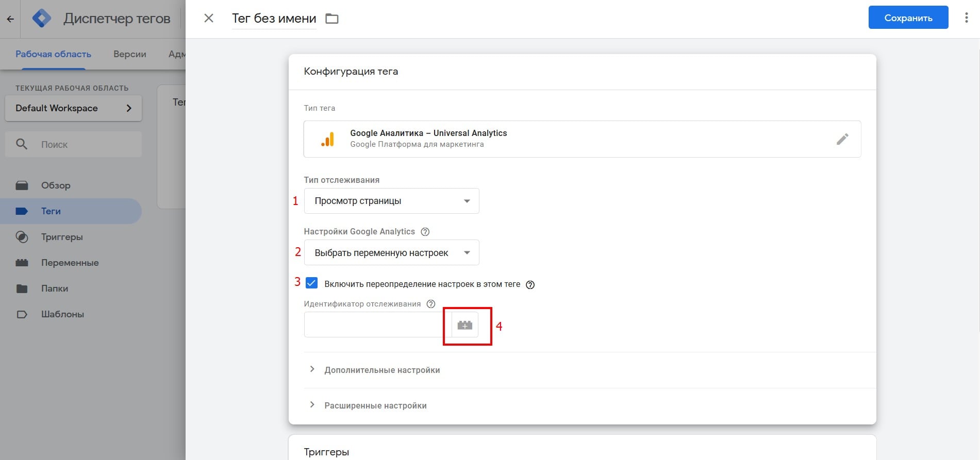Click the help icon next to Настройки Google Analytics

click(425, 232)
